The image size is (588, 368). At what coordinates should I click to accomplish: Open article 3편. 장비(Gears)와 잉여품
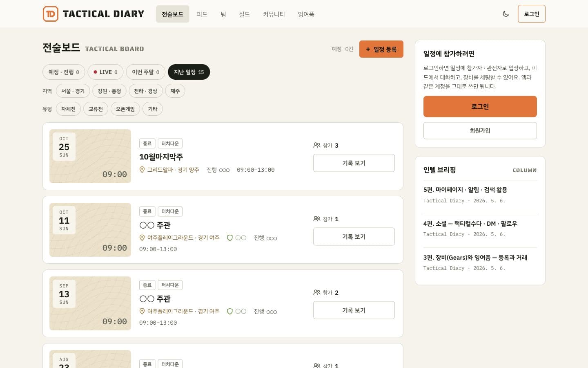(475, 258)
